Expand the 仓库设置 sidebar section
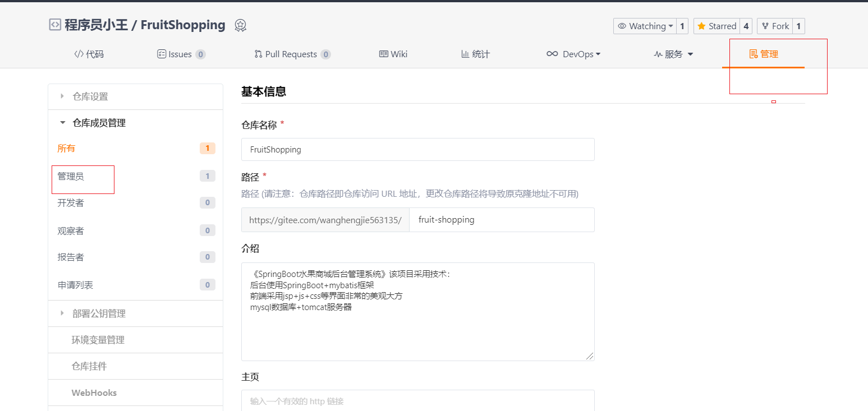Screen dimensions: 868x411 tap(90, 96)
